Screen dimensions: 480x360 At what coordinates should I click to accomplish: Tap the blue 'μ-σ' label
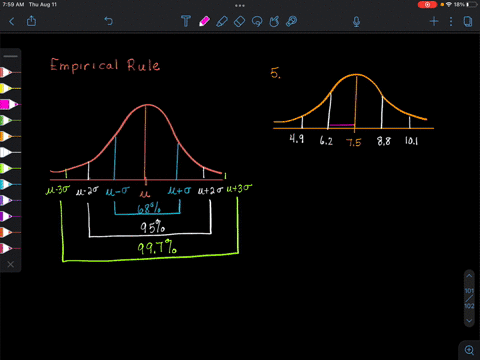coord(118,191)
